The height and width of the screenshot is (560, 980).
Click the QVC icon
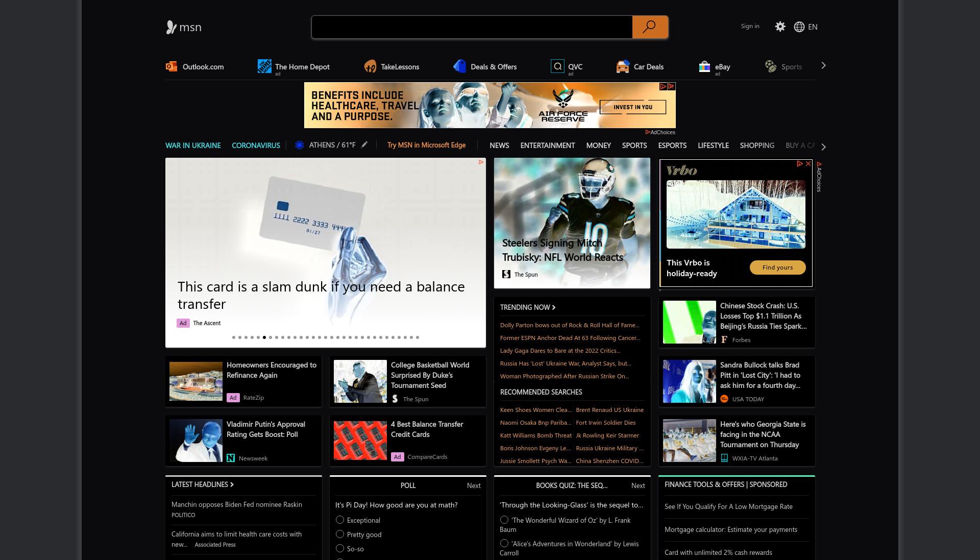click(x=557, y=66)
